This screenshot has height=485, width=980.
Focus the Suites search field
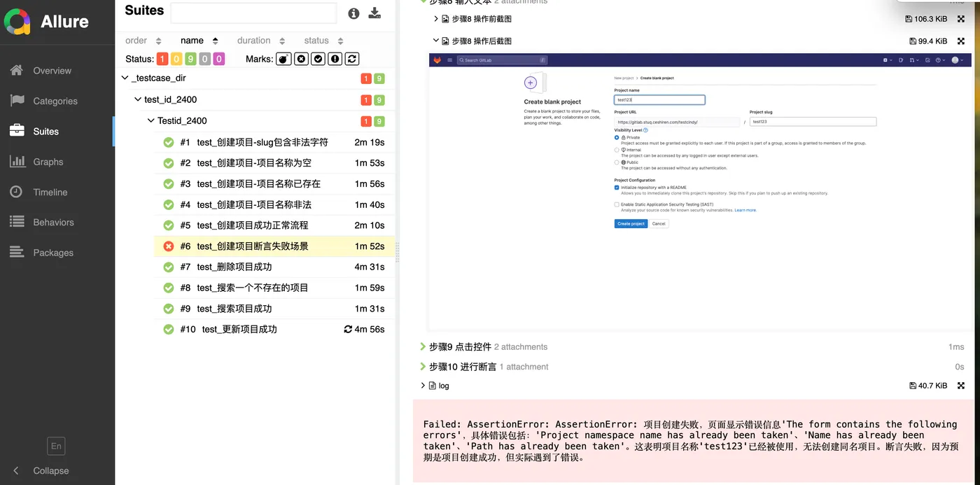coord(253,13)
